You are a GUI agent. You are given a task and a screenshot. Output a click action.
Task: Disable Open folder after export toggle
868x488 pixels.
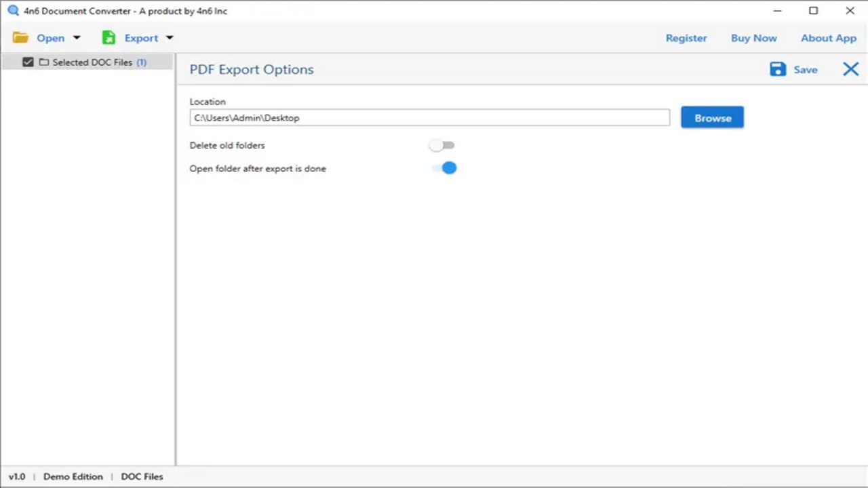point(444,167)
